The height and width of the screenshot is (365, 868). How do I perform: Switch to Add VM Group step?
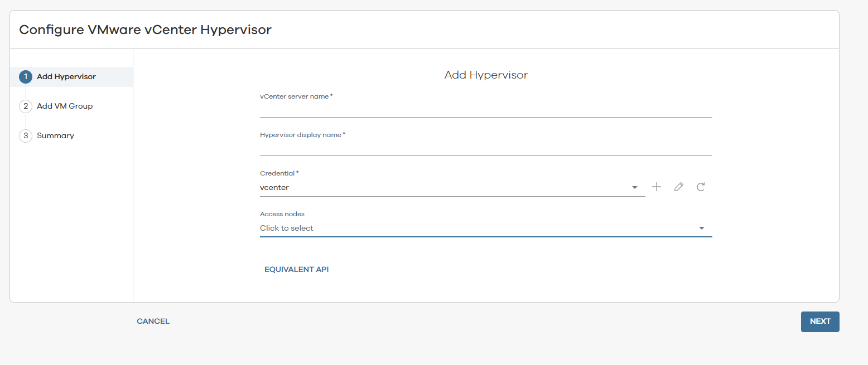pyautogui.click(x=65, y=106)
